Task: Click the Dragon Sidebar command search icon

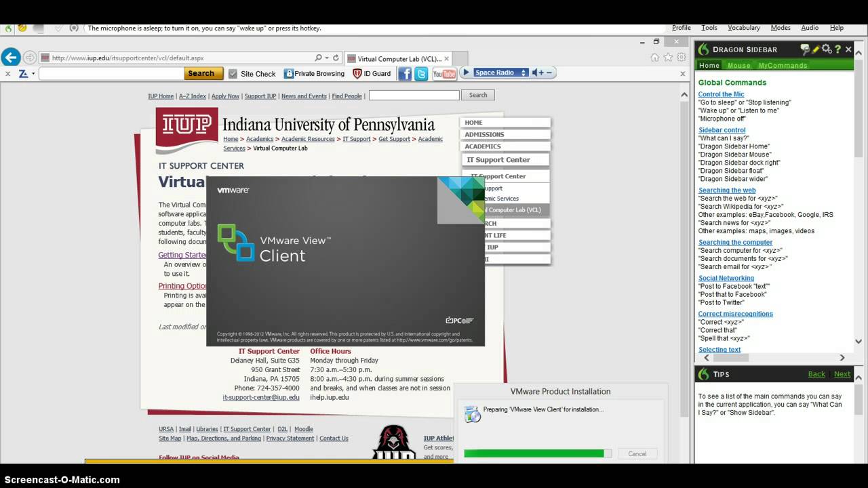Action: coord(805,49)
